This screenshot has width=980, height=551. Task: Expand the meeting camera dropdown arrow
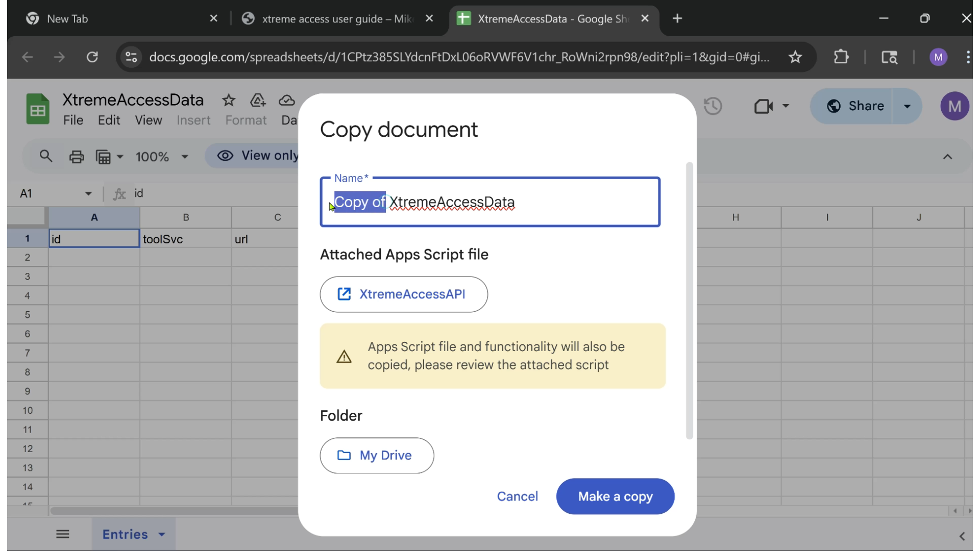point(786,106)
